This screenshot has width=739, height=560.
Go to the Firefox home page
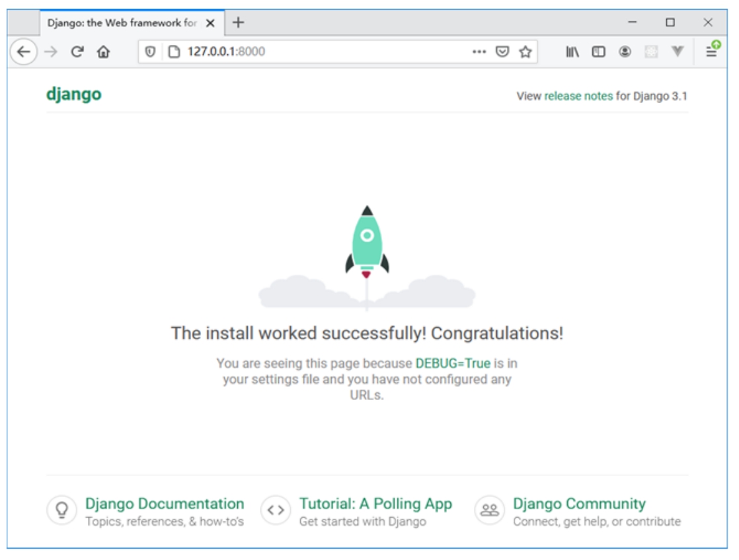pos(104,52)
